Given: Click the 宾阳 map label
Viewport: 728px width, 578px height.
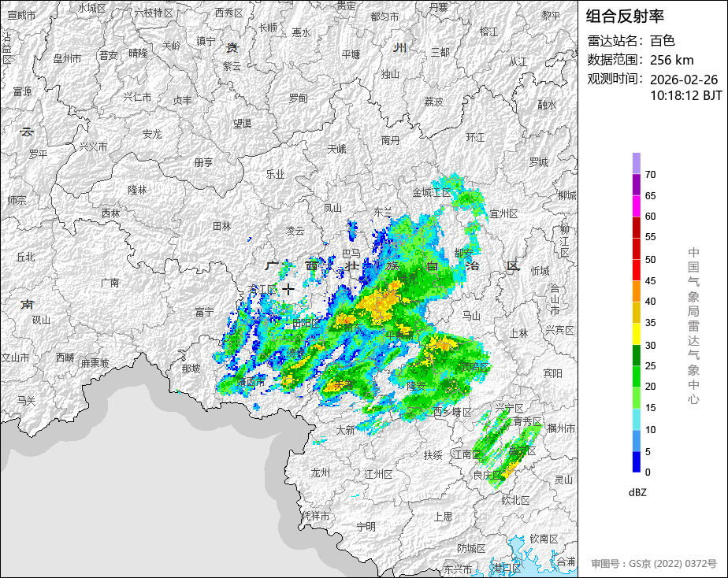Looking at the screenshot, I should coord(552,373).
